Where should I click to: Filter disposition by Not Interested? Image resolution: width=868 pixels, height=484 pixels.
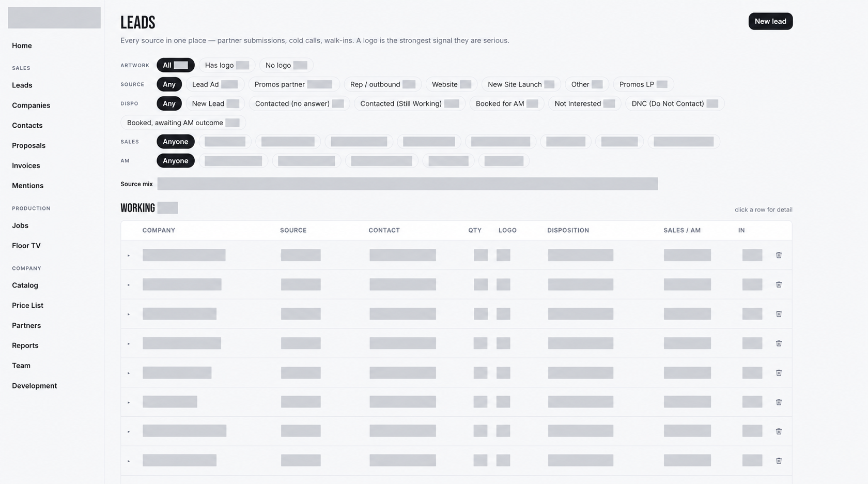pyautogui.click(x=585, y=103)
